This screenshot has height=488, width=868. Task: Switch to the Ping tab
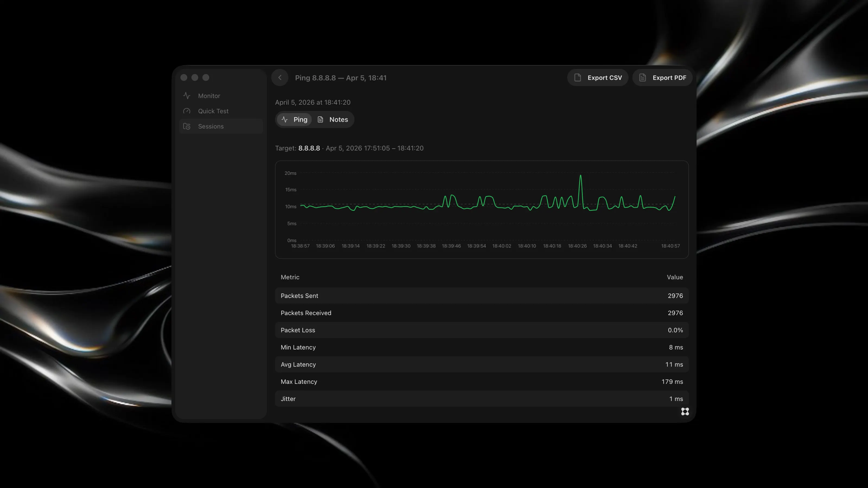coord(294,120)
